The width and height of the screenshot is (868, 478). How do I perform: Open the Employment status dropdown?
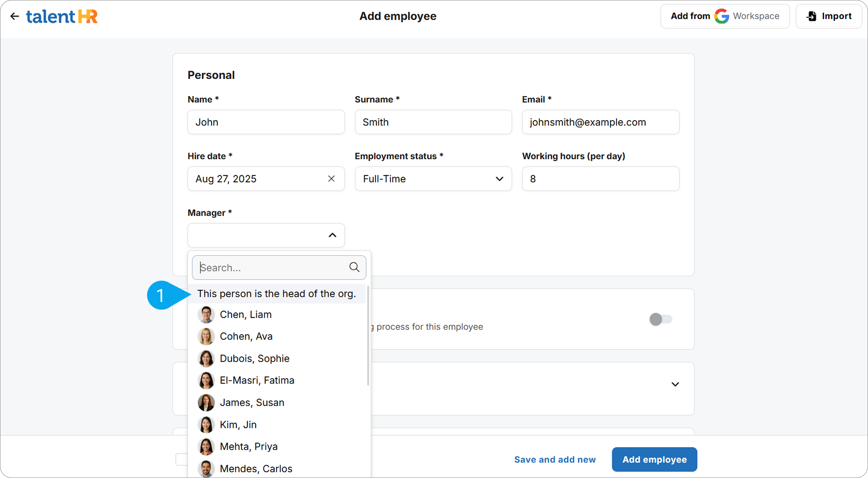433,179
